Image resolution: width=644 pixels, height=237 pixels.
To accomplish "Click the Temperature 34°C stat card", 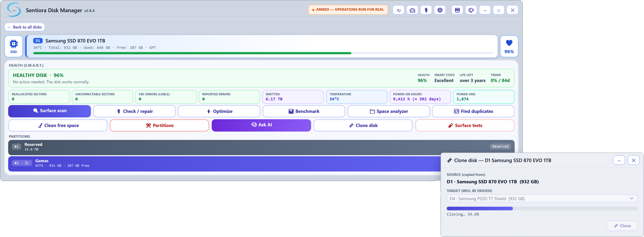I will click(x=357, y=97).
